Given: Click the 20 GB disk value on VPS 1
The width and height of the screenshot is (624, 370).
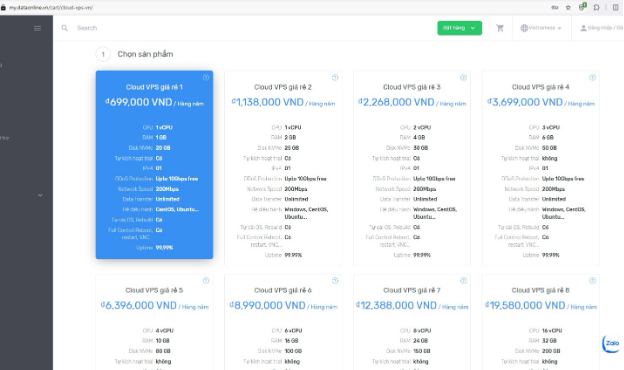Looking at the screenshot, I should (x=163, y=148).
